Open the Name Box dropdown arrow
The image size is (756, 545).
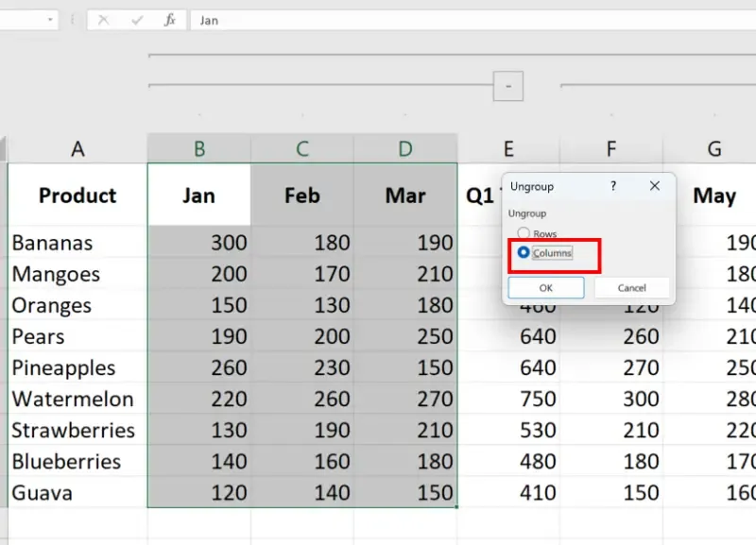tap(50, 20)
